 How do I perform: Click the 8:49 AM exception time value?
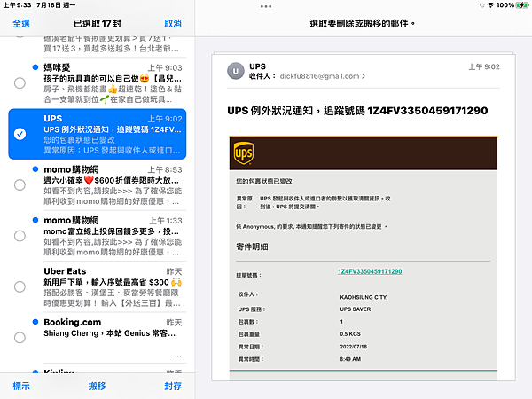pos(350,359)
